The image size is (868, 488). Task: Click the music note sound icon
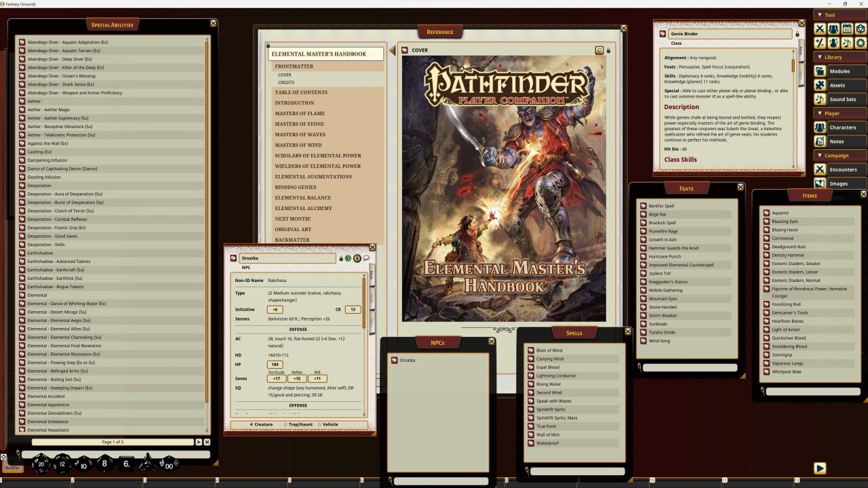[846, 43]
